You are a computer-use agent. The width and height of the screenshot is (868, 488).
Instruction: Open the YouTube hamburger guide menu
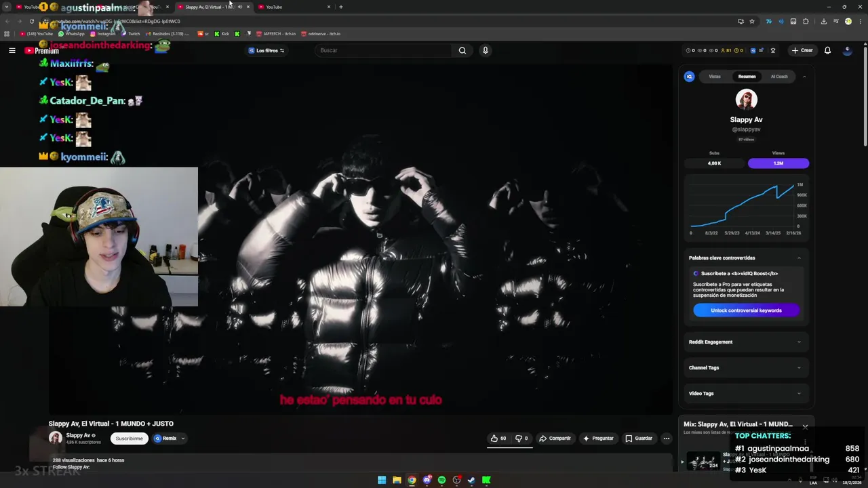pos(12,50)
